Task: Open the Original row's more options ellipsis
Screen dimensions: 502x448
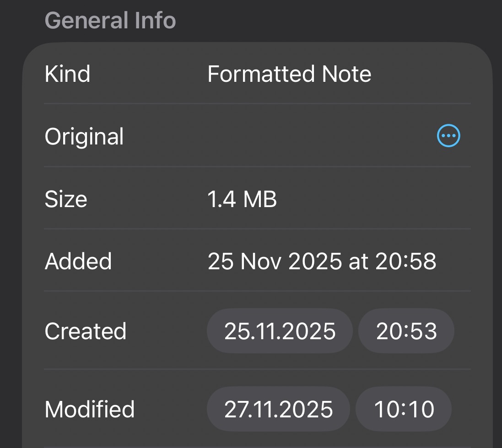Action: tap(448, 136)
